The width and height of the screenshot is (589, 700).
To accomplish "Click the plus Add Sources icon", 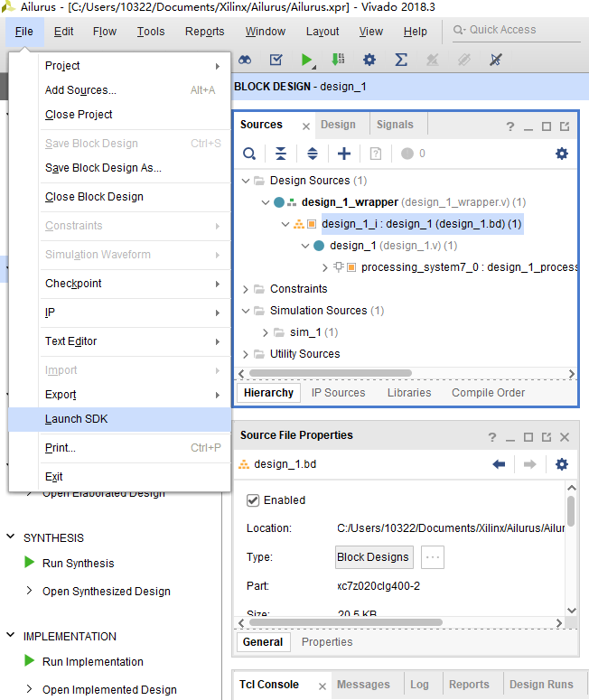I will click(x=344, y=154).
